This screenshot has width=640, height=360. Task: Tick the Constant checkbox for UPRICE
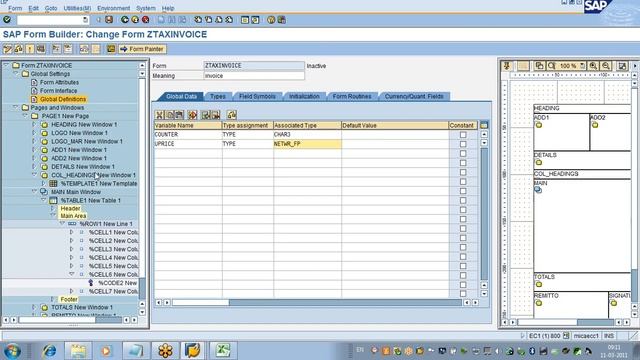pyautogui.click(x=463, y=144)
